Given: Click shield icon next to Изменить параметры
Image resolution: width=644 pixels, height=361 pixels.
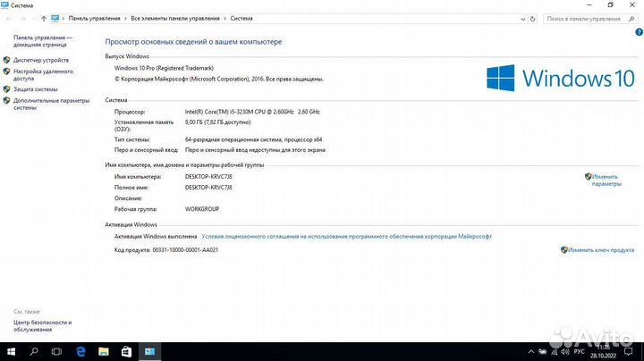Looking at the screenshot, I should [x=589, y=176].
